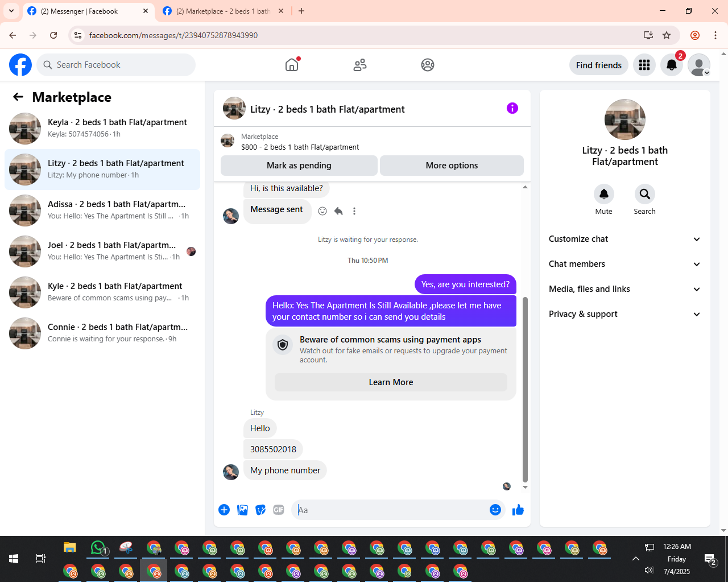This screenshot has width=728, height=582.
Task: Select the Litzy conversation row
Action: click(x=102, y=170)
